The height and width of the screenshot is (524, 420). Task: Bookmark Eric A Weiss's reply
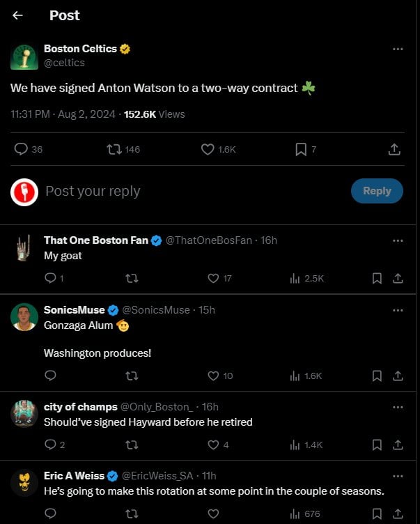point(377,514)
